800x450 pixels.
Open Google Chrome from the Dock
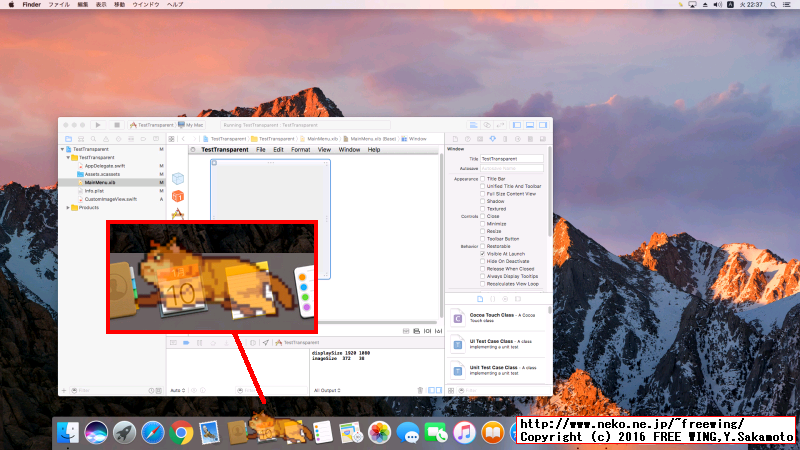(181, 433)
